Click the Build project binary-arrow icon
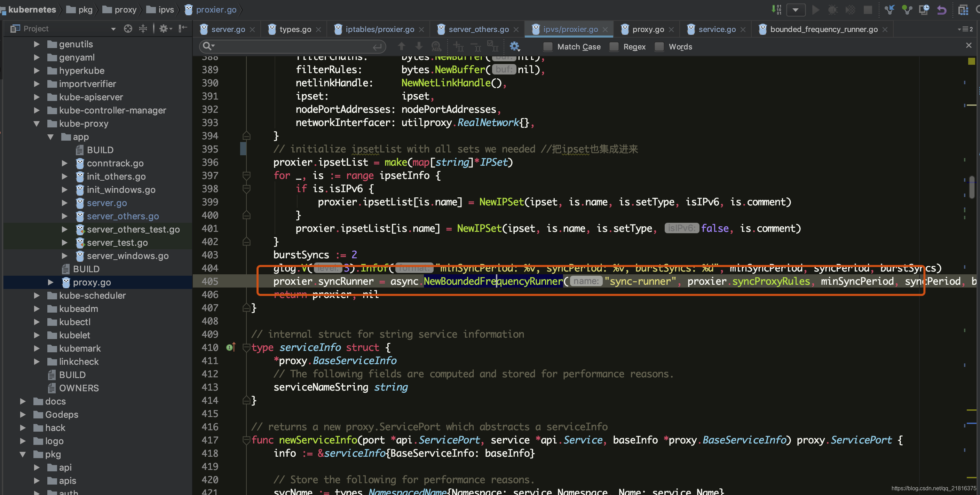 (x=776, y=9)
